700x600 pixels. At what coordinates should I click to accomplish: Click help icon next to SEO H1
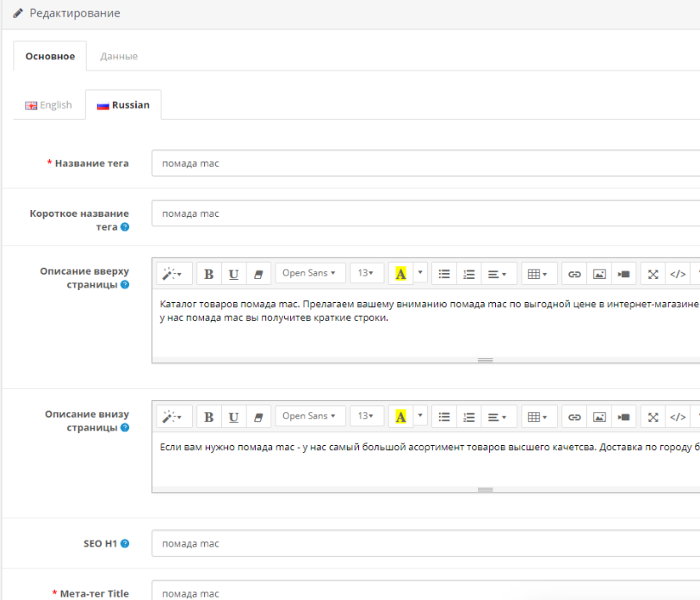point(126,544)
